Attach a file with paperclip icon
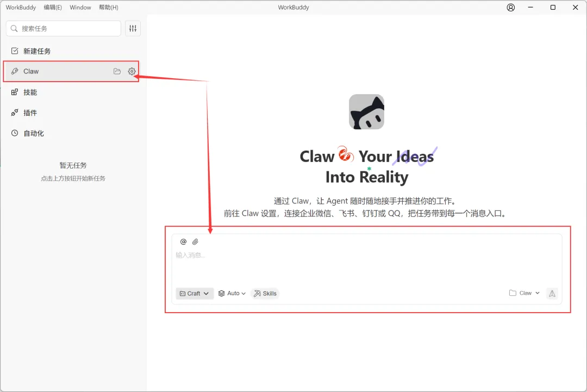 (x=196, y=242)
